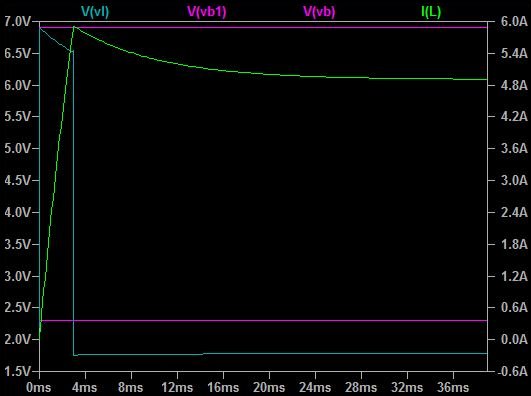Click the 20ms time axis label
531x396 pixels.
point(269,387)
